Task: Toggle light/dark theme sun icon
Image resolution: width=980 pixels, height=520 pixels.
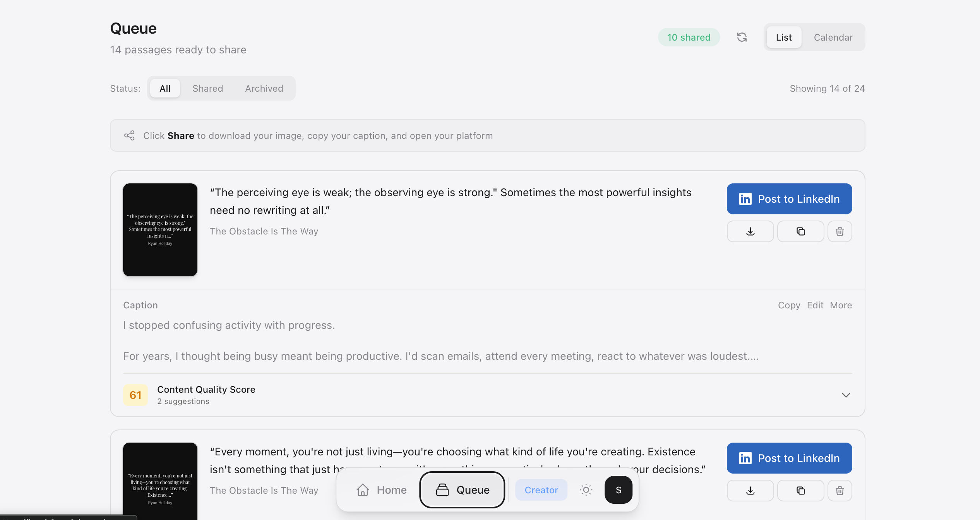Action: click(586, 490)
